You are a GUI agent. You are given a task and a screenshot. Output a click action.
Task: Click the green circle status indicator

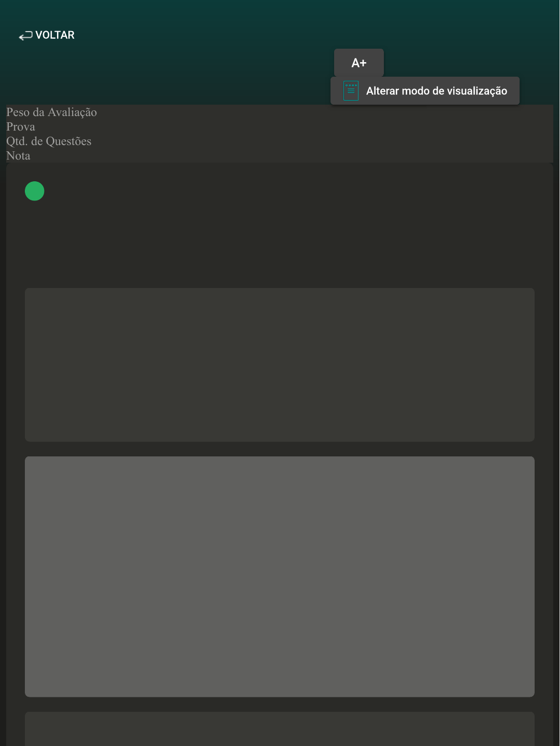pos(35,191)
